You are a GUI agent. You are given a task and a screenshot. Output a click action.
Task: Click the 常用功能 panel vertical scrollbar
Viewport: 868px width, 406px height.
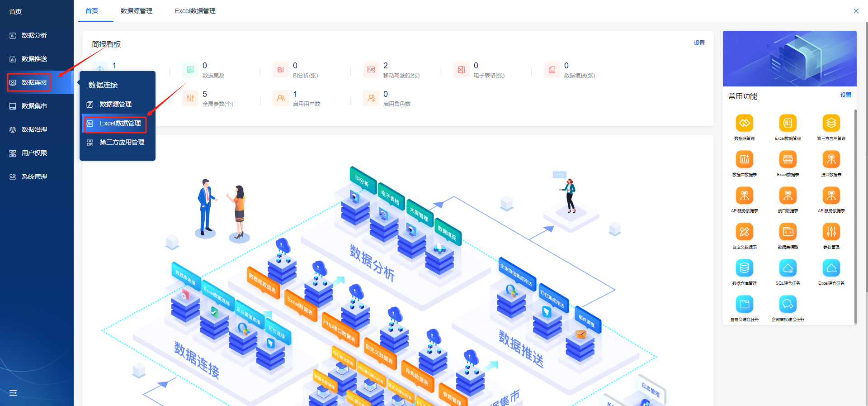click(x=855, y=216)
